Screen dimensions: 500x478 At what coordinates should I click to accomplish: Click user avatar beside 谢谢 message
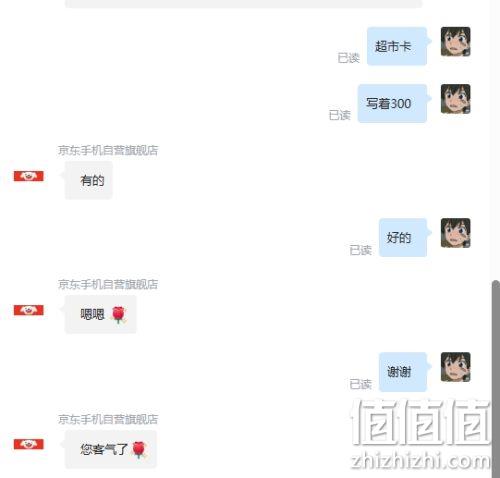click(x=455, y=367)
